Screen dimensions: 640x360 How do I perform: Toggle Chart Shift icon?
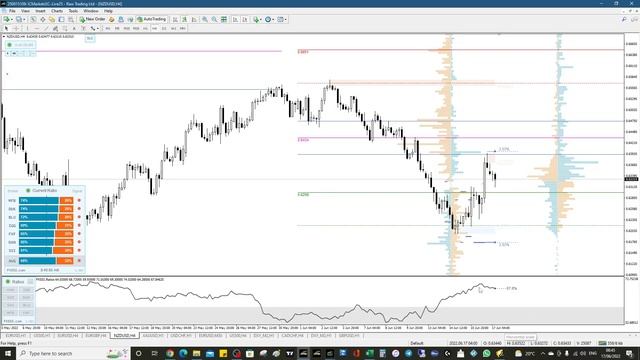coord(245,19)
